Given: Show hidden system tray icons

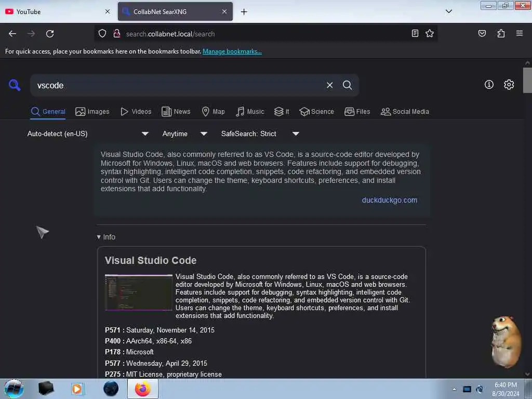Looking at the screenshot, I should 454,389.
